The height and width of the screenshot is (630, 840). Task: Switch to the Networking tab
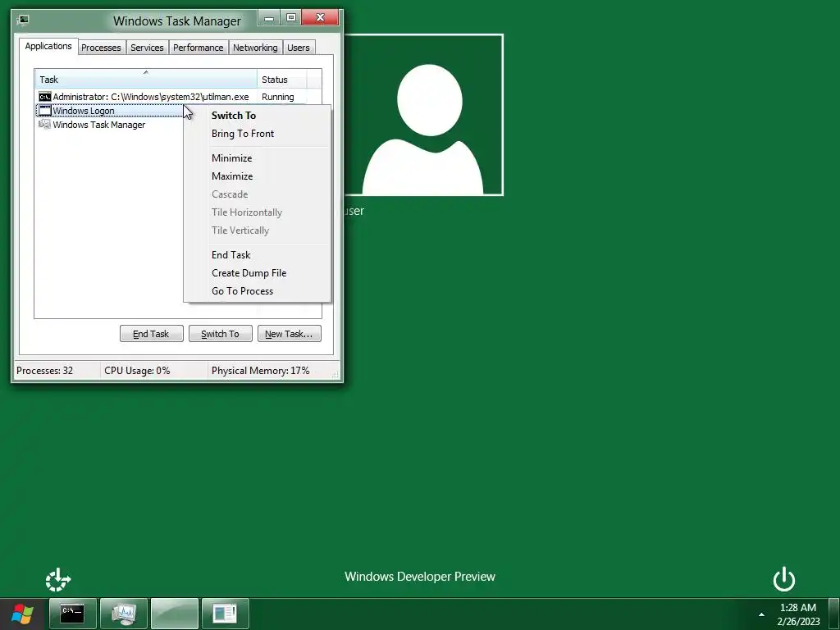click(256, 48)
